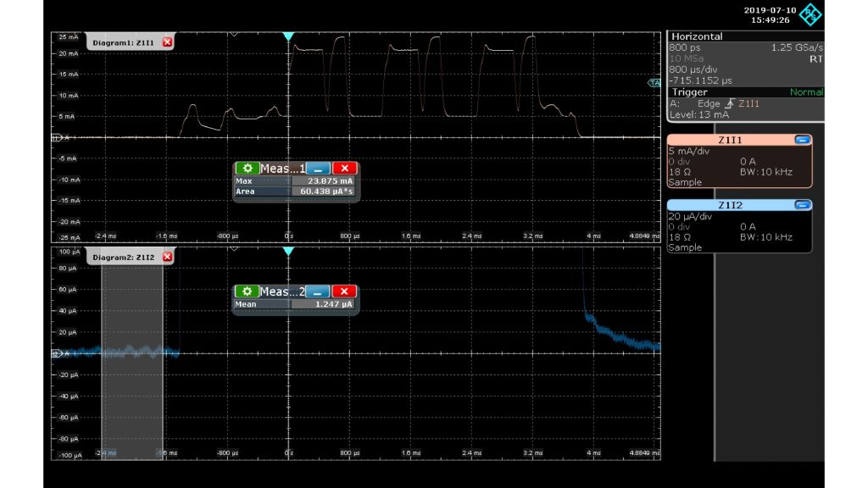
Task: Minimize the Meas...1 results box
Action: click(316, 169)
